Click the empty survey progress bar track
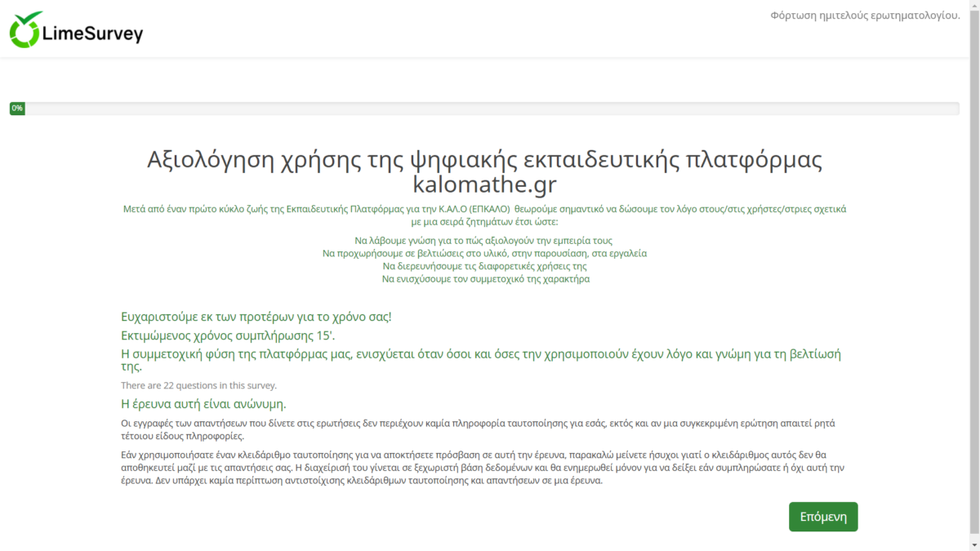 (490, 109)
